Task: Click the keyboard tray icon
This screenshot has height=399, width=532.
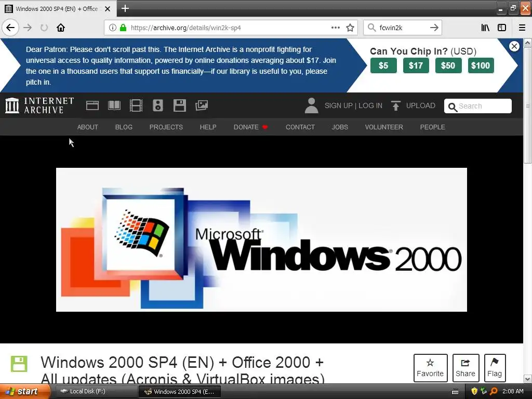Action: pyautogui.click(x=455, y=392)
